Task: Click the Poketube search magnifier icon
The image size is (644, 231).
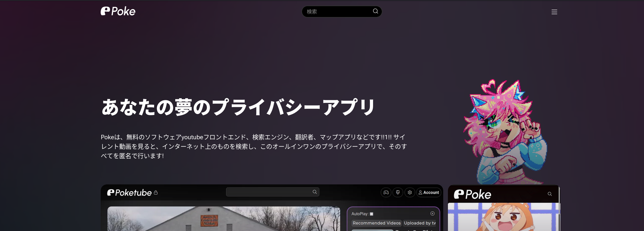Action: coord(315,192)
